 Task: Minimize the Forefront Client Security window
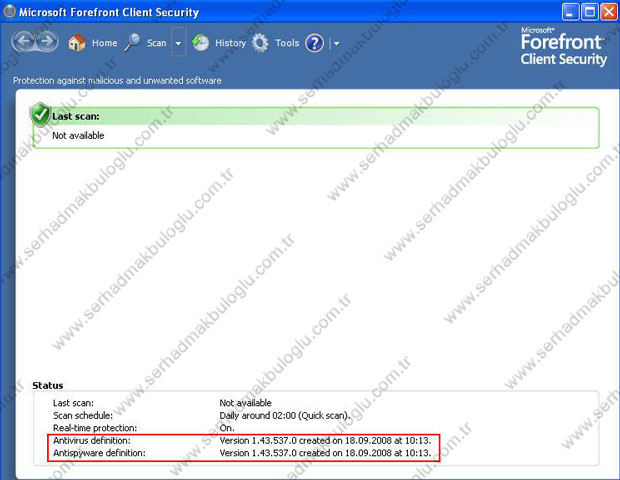pos(570,12)
